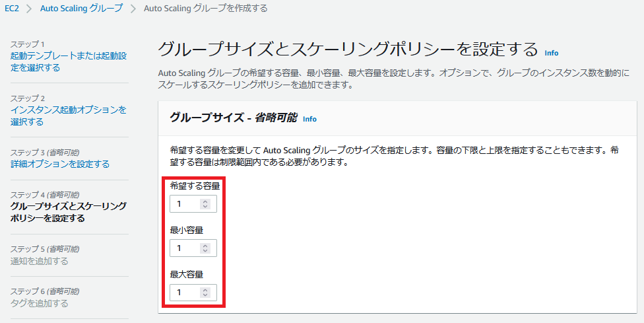Screen dimensions: 644x323
Task: Open step 3 詳細オプションを設定する
Action: pyautogui.click(x=60, y=164)
